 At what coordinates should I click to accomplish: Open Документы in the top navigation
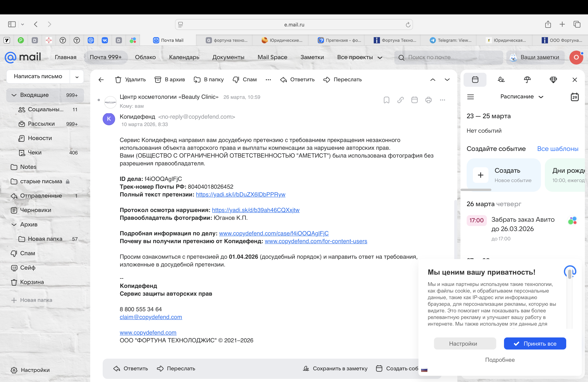[228, 57]
